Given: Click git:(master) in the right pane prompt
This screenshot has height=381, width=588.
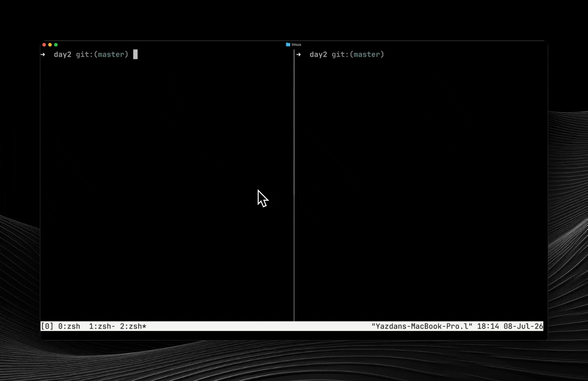Looking at the screenshot, I should pyautogui.click(x=358, y=55).
